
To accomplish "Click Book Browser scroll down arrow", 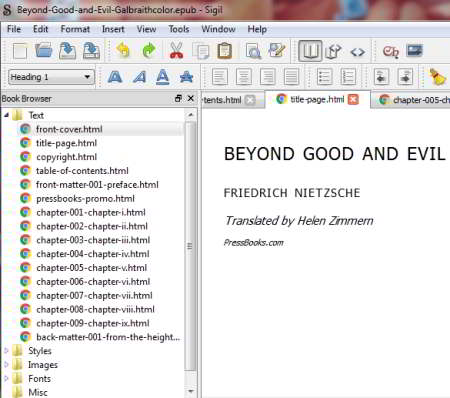I will point(190,391).
